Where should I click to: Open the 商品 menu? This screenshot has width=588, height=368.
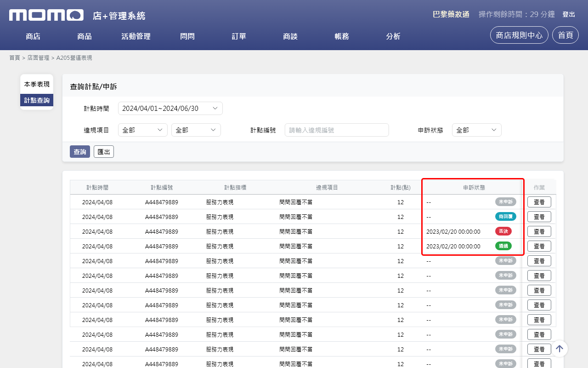(x=85, y=36)
